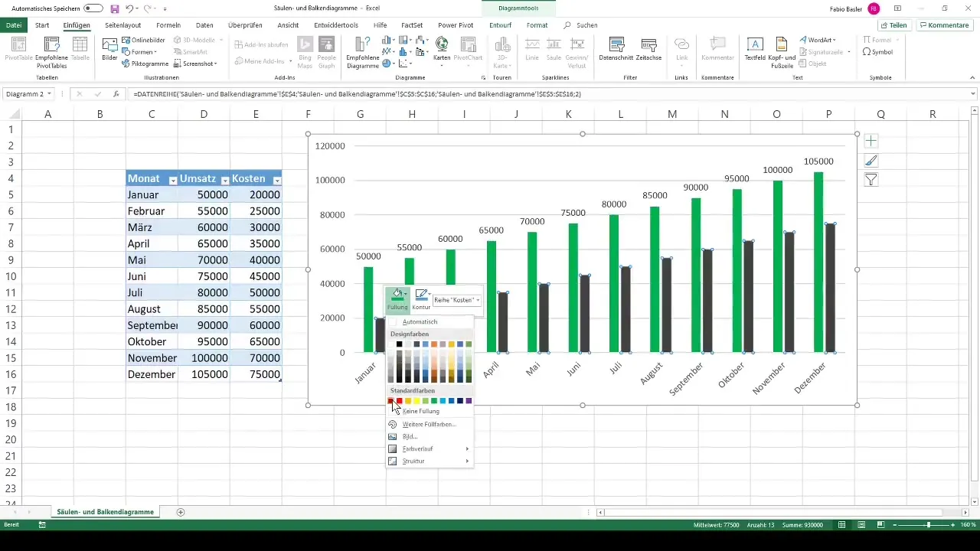Switch to page layout view in status bar

coord(862,525)
